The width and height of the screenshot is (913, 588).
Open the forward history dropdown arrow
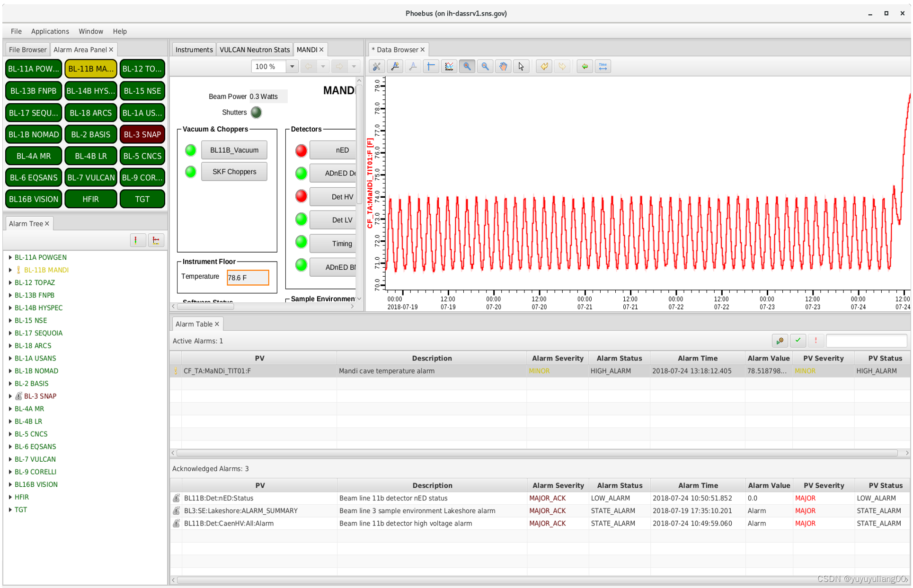tap(354, 67)
